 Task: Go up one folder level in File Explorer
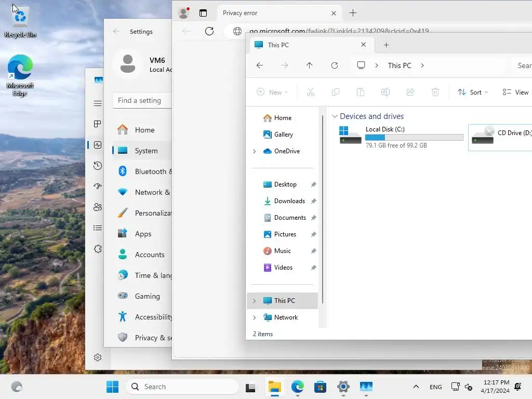310,65
